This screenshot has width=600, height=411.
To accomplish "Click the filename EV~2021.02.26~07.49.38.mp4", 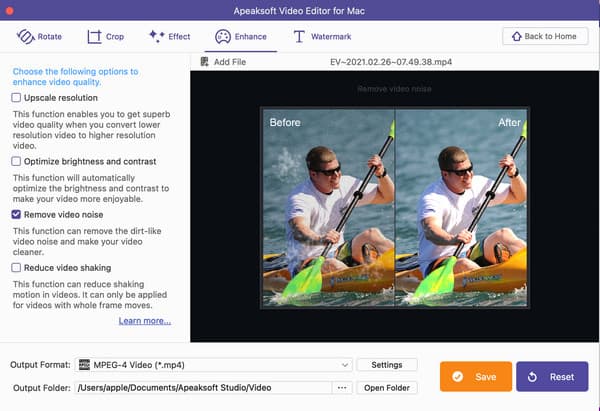I will (x=391, y=62).
